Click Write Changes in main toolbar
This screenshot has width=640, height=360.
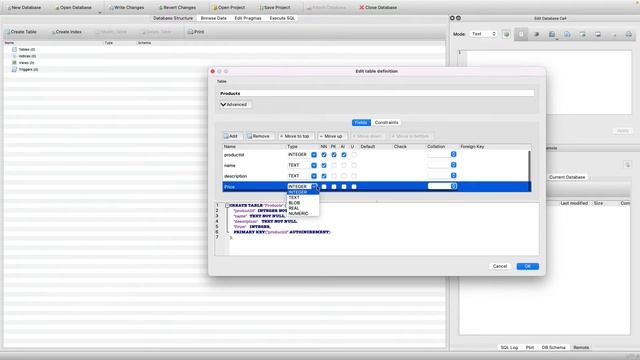click(127, 7)
